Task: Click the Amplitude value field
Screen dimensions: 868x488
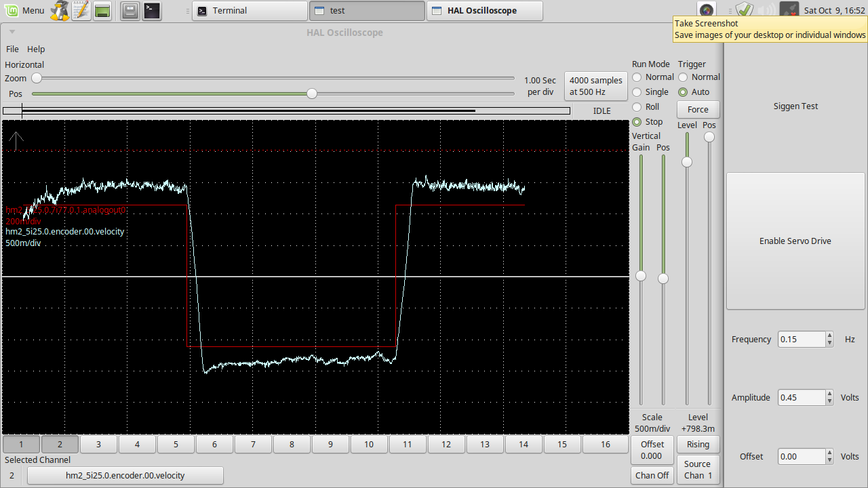Action: (801, 397)
